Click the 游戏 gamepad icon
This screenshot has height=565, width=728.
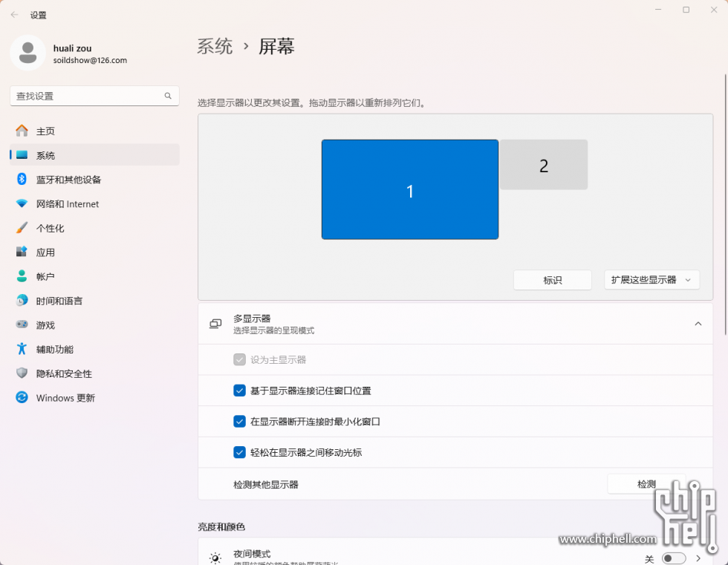click(22, 324)
